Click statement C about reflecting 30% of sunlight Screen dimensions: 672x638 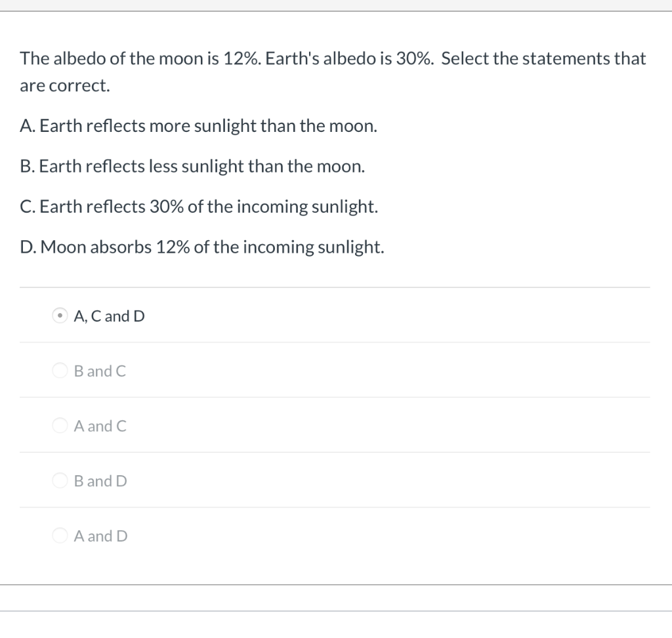pyautogui.click(x=199, y=207)
